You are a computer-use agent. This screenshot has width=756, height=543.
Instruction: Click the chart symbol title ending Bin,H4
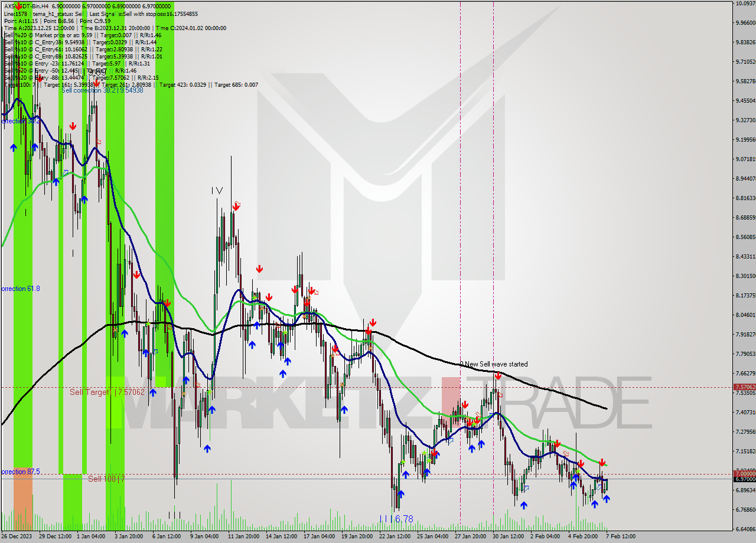(x=26, y=5)
